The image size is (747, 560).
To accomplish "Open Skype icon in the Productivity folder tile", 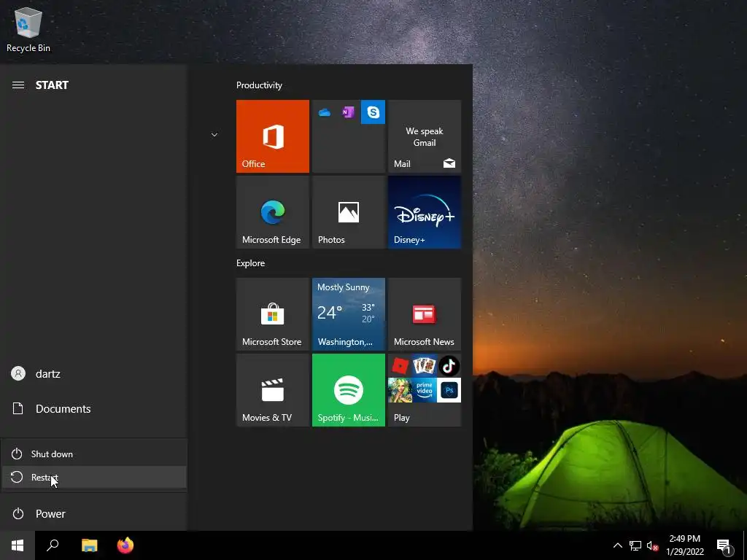I will 373,112.
